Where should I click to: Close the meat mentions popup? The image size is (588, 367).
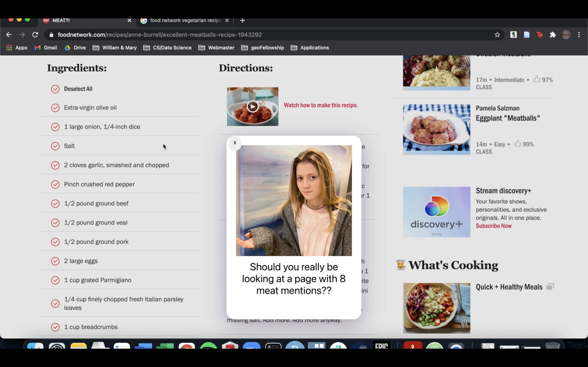235,143
